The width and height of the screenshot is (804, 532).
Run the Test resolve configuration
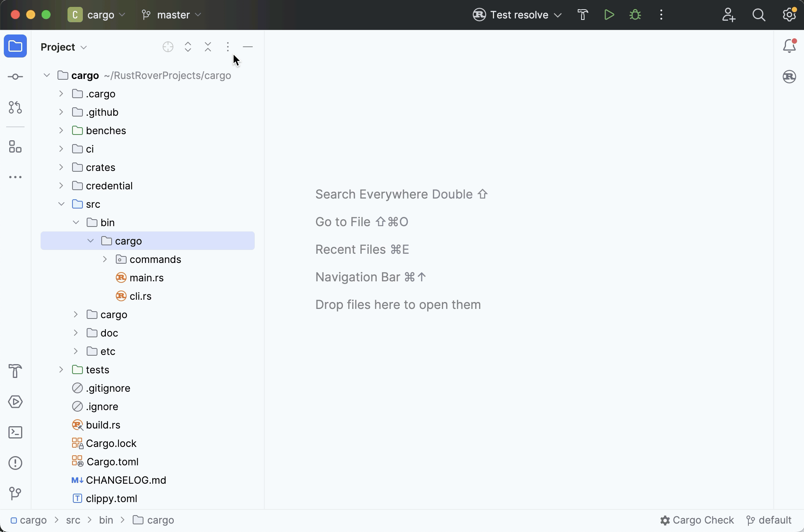coord(609,15)
